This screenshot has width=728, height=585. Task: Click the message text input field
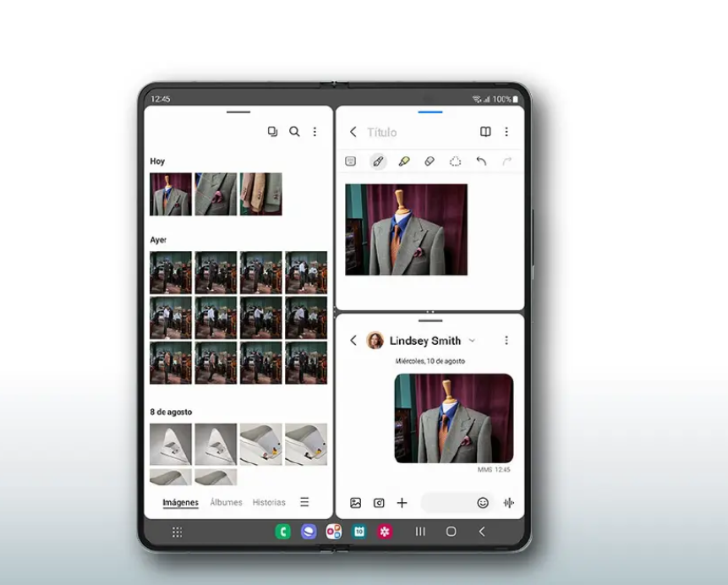pos(446,503)
